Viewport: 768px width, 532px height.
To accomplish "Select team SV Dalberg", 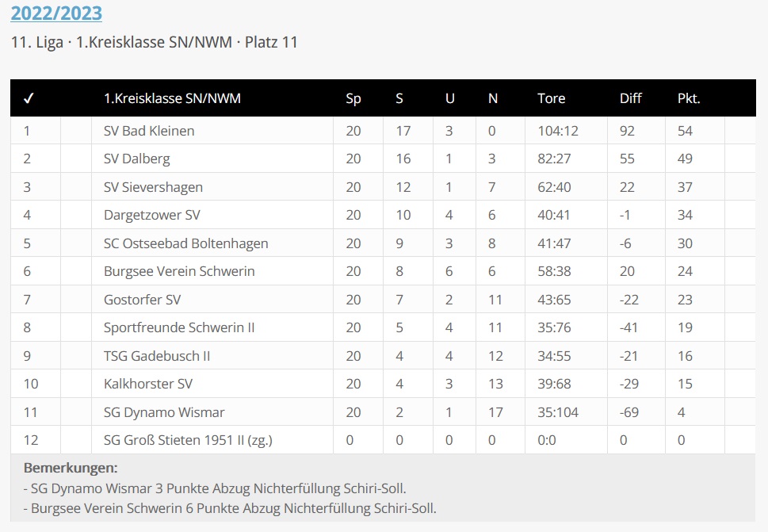I will pos(137,159).
